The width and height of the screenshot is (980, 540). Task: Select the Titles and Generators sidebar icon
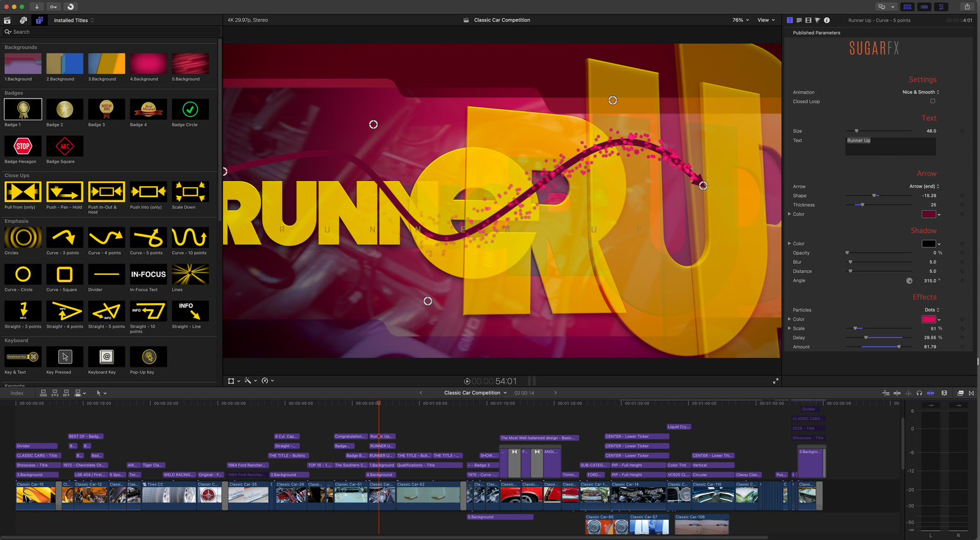[x=39, y=20]
